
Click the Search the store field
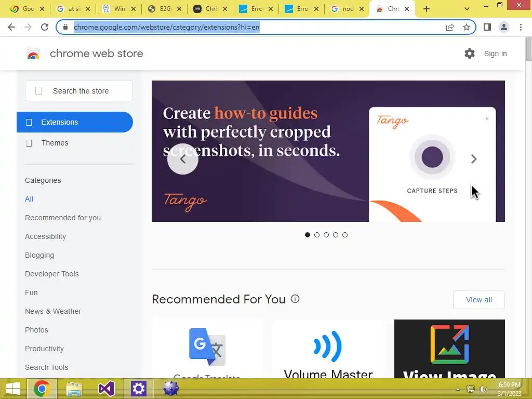(x=79, y=91)
